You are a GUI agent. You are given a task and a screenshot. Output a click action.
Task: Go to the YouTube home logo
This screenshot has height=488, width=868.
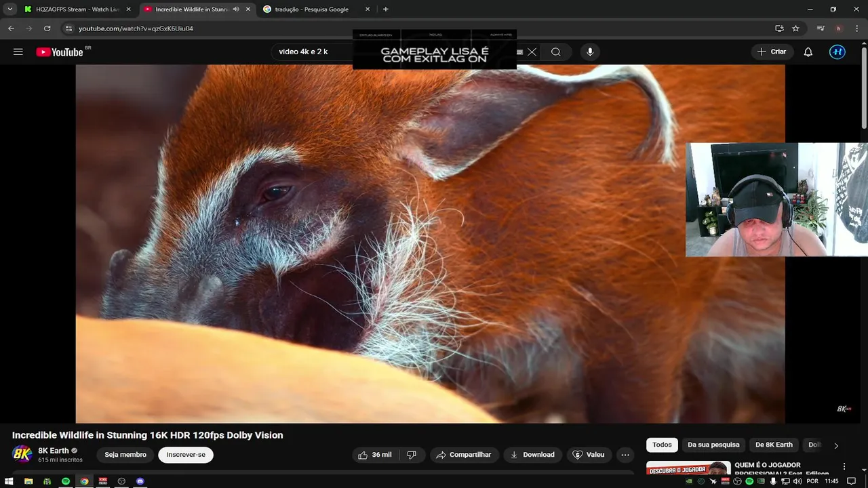tap(59, 52)
